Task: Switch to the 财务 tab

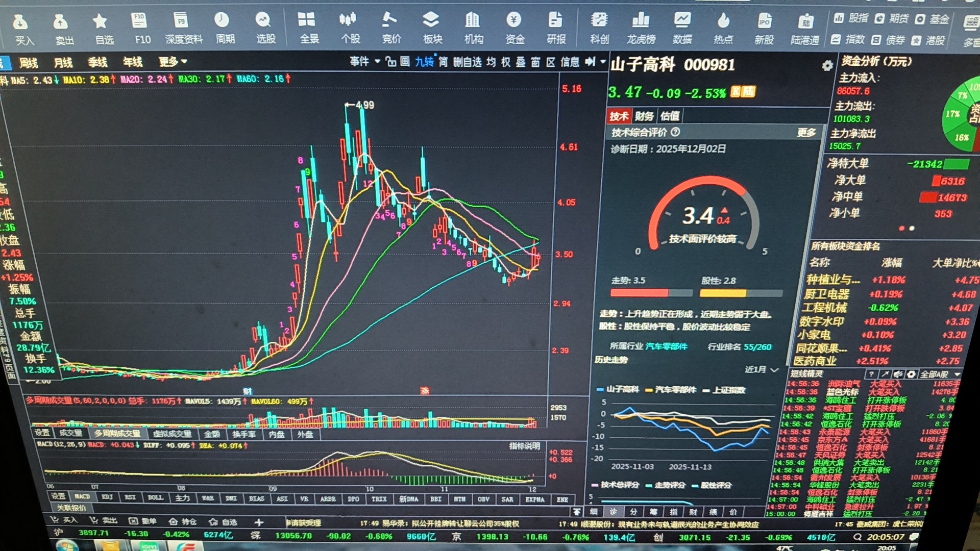Action: coord(644,116)
